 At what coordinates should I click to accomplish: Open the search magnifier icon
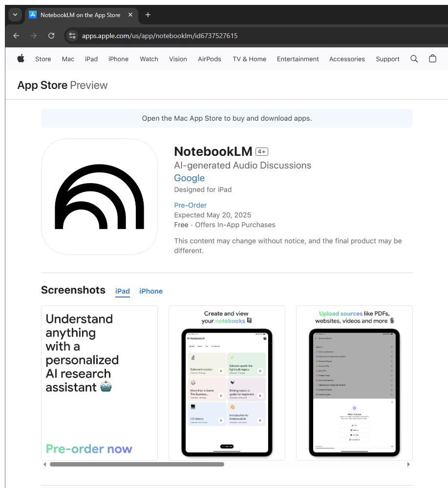tap(414, 59)
